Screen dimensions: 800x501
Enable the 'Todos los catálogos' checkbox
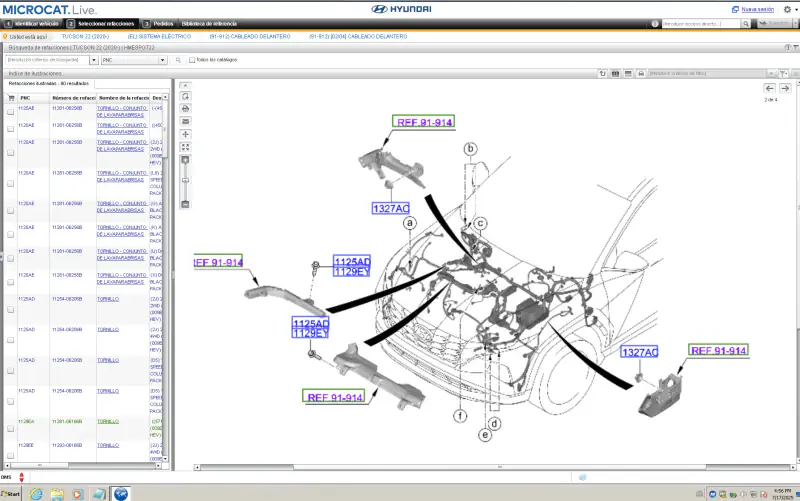pyautogui.click(x=192, y=60)
